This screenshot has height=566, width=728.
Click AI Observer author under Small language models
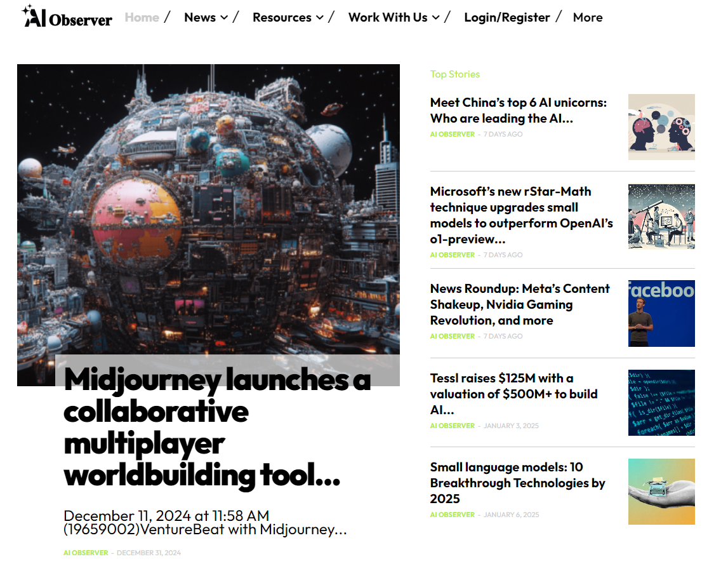coord(453,515)
